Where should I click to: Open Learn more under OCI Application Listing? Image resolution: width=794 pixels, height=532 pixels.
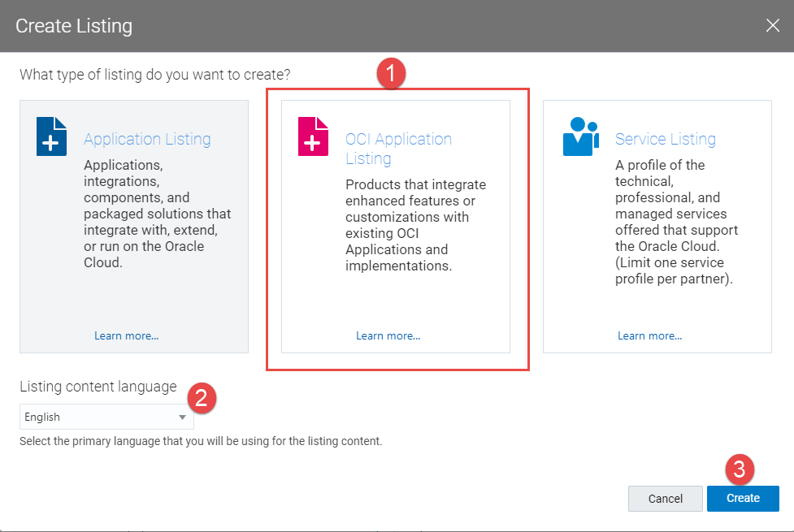[x=388, y=335]
